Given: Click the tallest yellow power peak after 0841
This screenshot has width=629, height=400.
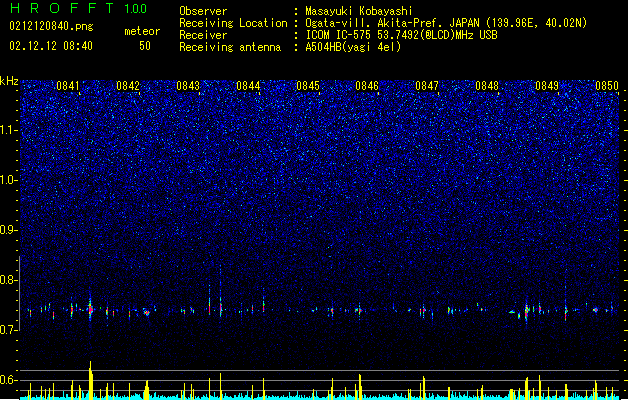Looking at the screenshot, I should pos(91,380).
